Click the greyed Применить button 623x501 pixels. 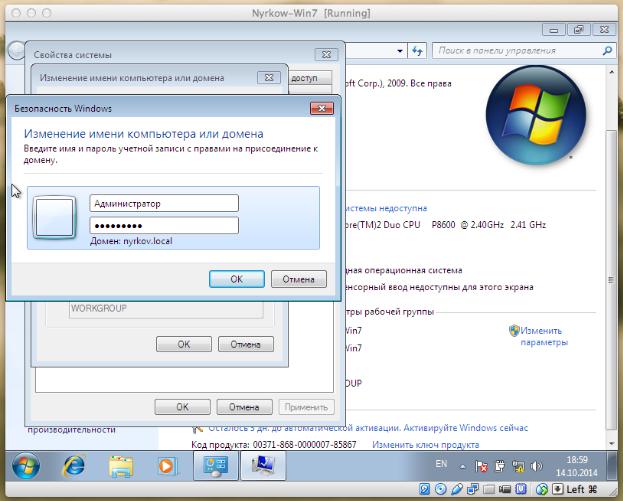click(306, 407)
